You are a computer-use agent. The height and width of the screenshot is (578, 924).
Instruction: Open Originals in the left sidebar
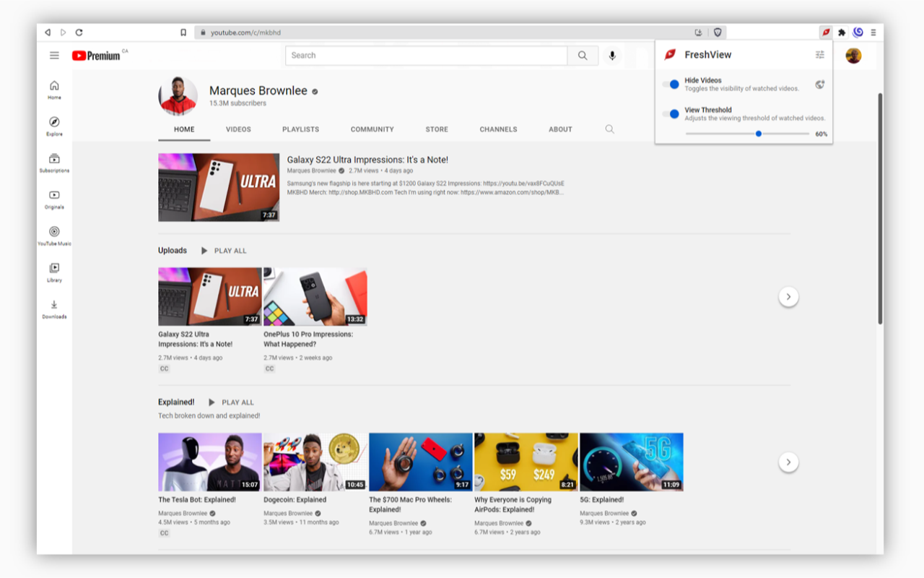click(x=54, y=199)
